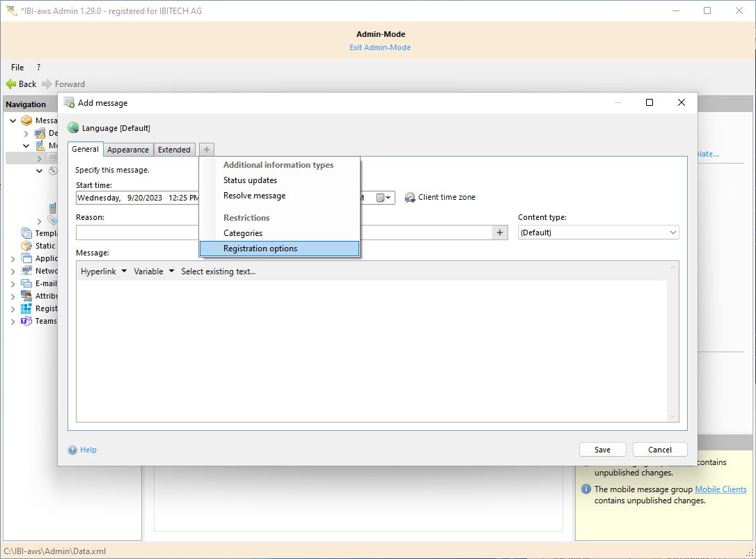
Task: Switch to the Appearance tab
Action: 128,150
